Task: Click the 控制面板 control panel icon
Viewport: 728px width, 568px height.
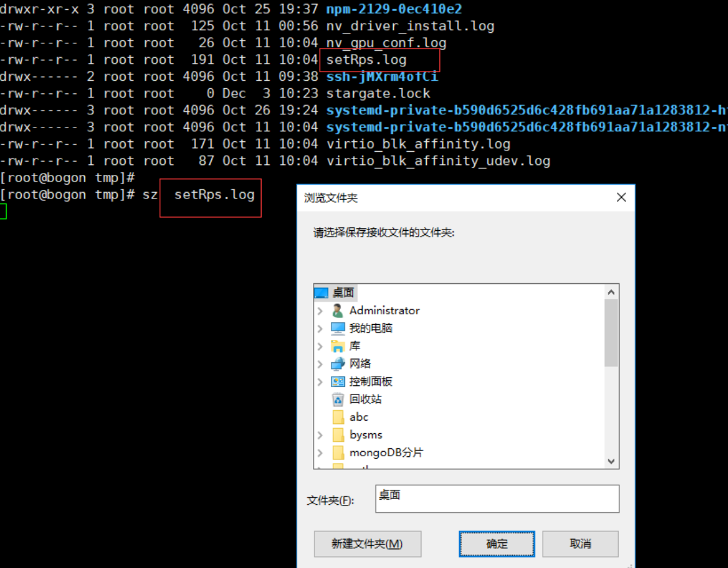Action: point(337,381)
